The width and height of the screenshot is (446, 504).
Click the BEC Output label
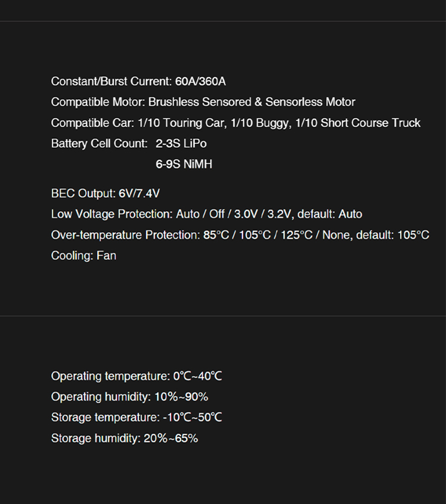(x=83, y=194)
